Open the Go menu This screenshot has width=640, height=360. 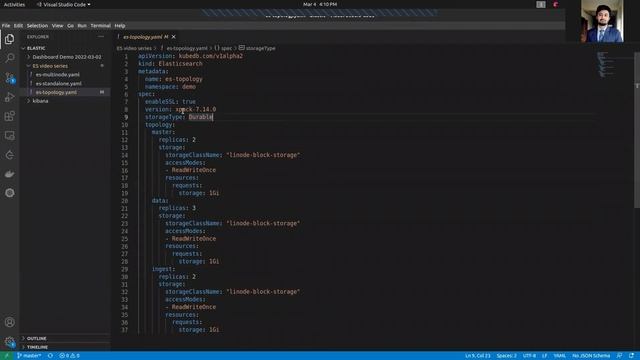(70, 25)
